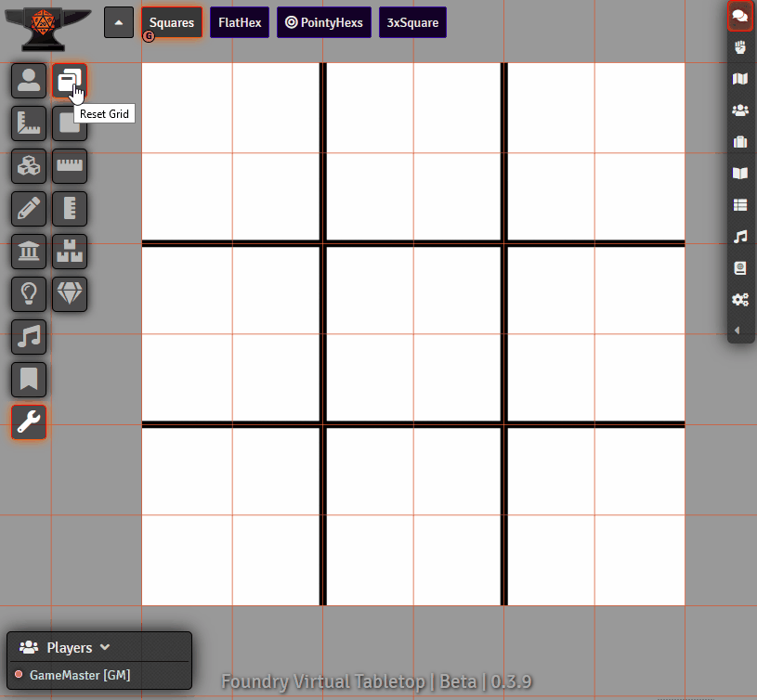The height and width of the screenshot is (700, 757).
Task: Select the Token controls person icon
Action: pos(29,81)
